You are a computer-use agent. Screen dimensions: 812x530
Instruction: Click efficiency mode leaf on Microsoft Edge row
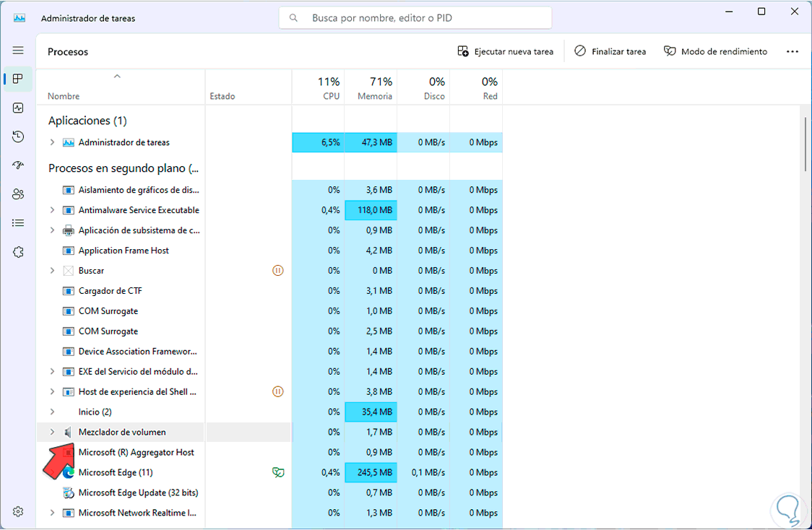click(x=278, y=472)
